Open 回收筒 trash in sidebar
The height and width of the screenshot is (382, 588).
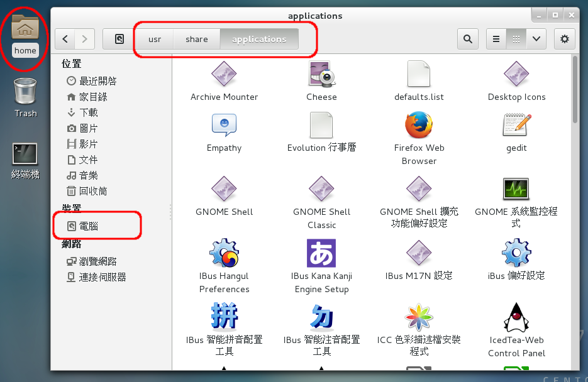tap(87, 192)
